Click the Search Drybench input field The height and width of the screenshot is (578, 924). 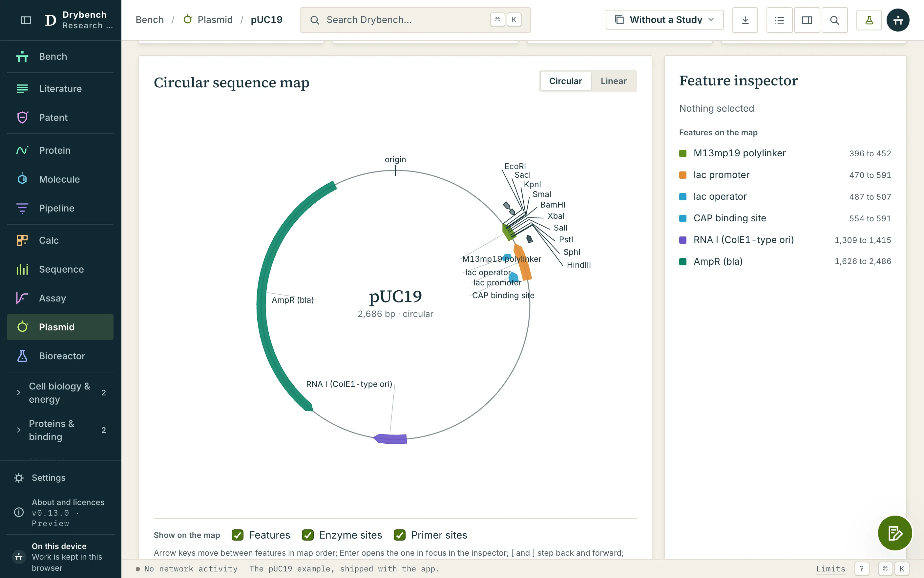click(415, 20)
